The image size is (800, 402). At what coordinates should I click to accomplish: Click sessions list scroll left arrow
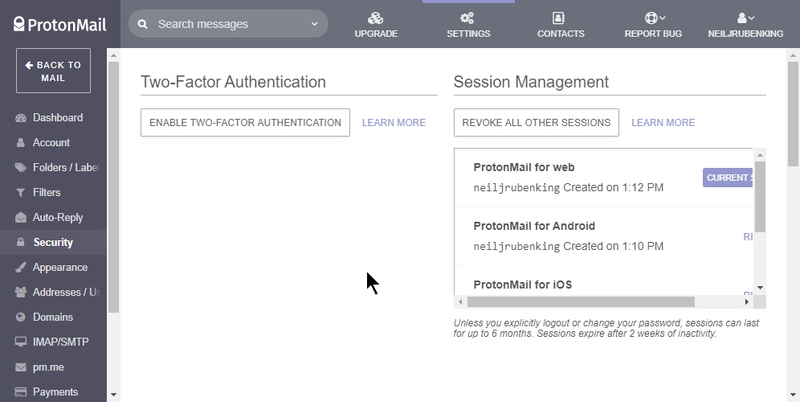pyautogui.click(x=460, y=302)
